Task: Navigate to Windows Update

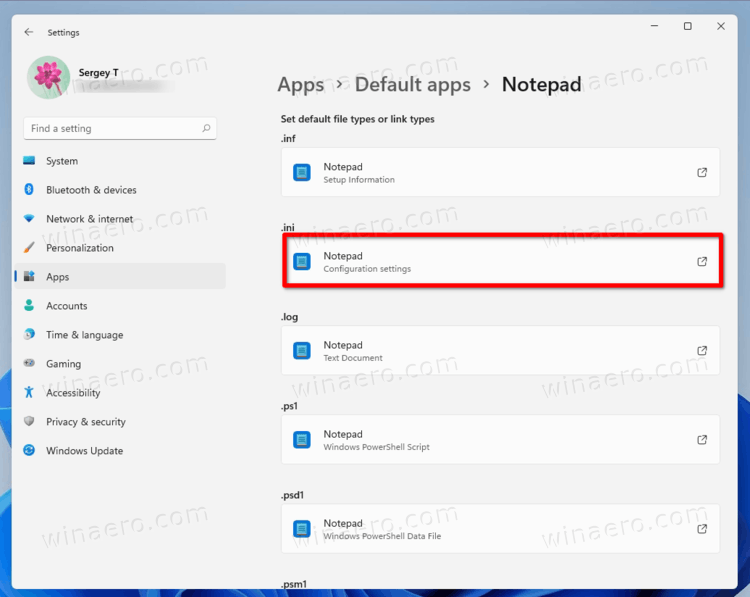Action: tap(84, 451)
